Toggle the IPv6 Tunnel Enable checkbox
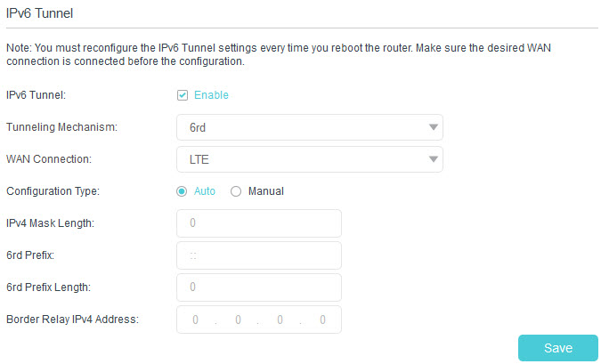The height and width of the screenshot is (364, 601). pyautogui.click(x=183, y=95)
